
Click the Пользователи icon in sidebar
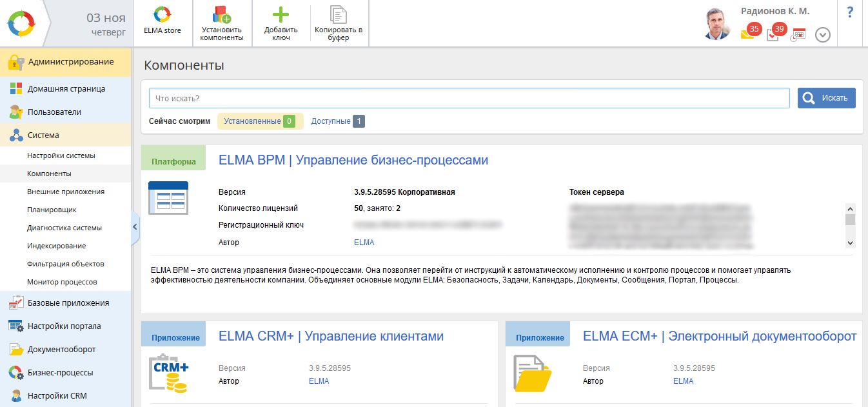[x=16, y=112]
